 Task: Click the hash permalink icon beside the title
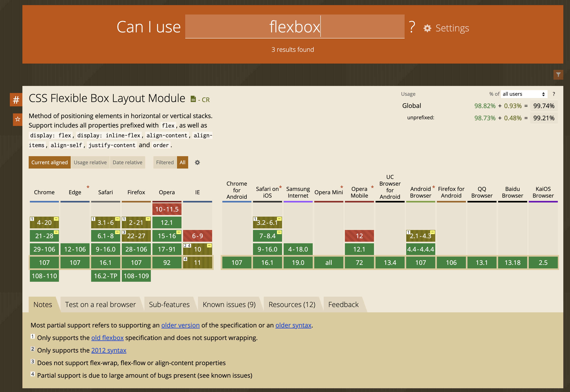(x=16, y=100)
